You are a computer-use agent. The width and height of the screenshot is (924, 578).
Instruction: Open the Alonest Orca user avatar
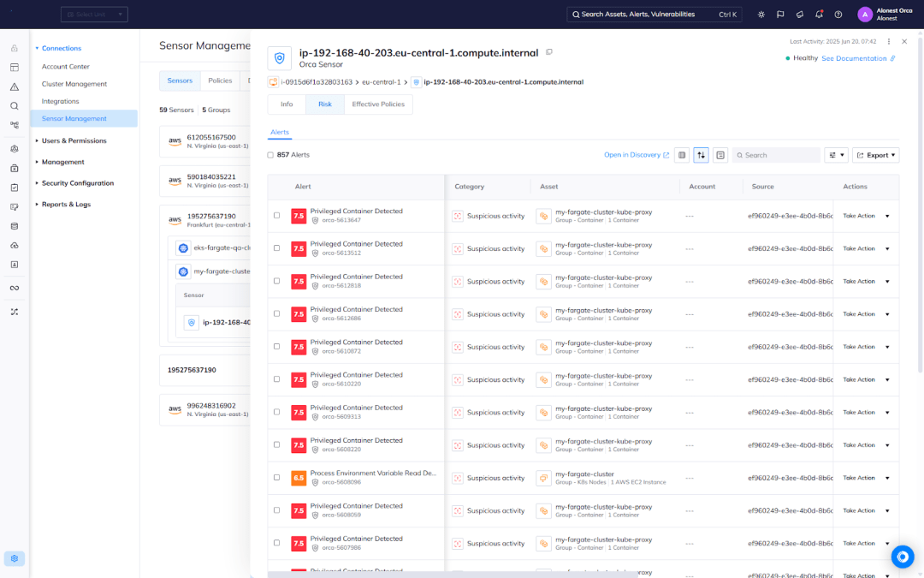pos(864,15)
